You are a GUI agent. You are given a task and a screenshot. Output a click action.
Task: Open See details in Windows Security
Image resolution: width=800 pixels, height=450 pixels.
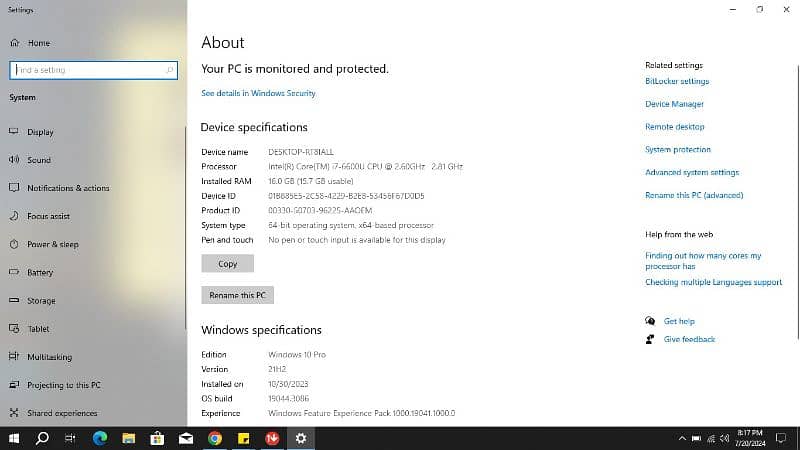point(258,93)
